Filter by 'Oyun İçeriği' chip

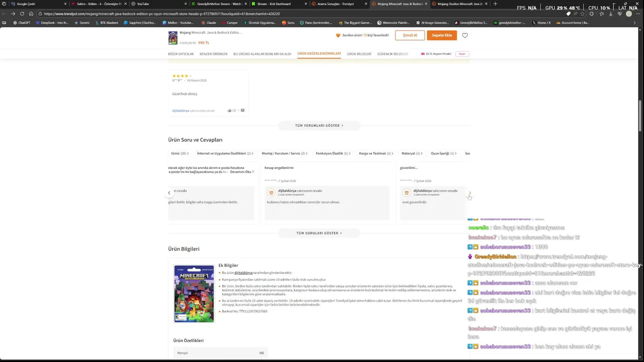tap(444, 153)
